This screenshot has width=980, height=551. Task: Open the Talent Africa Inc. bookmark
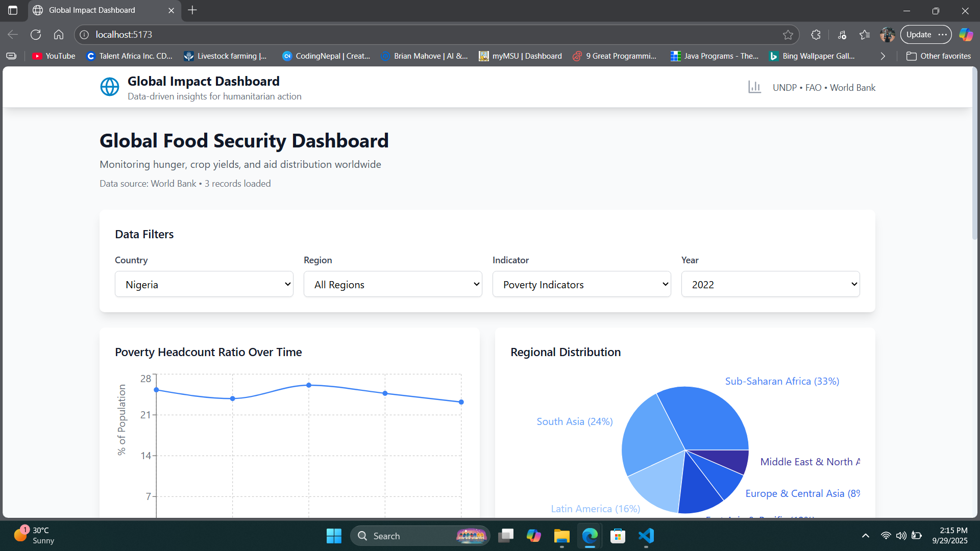pos(130,56)
